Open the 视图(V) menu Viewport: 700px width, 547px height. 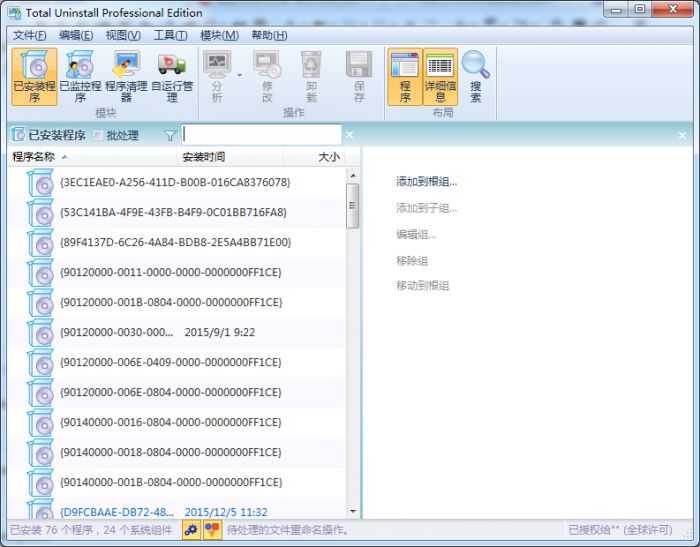123,35
